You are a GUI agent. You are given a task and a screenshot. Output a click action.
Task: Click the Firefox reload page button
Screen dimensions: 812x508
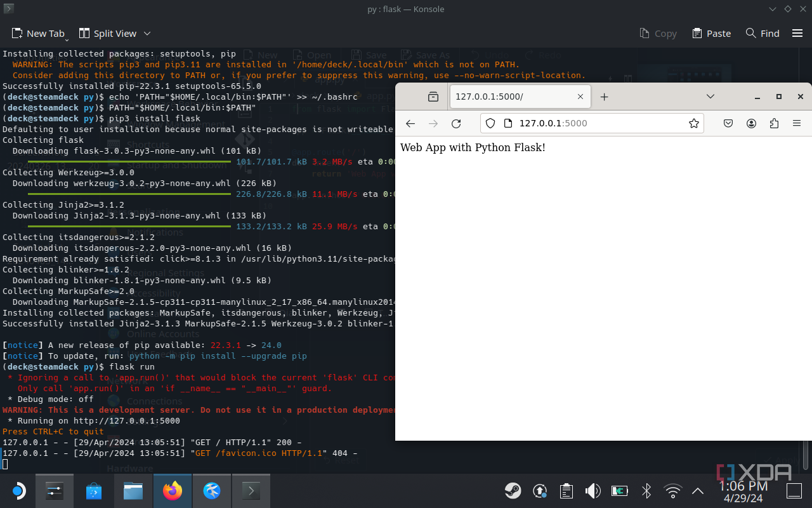pyautogui.click(x=455, y=124)
